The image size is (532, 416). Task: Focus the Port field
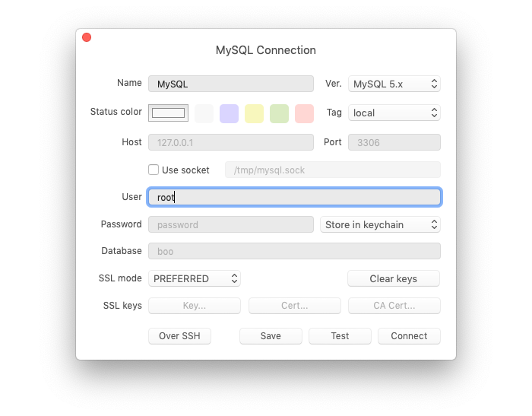[x=394, y=142]
